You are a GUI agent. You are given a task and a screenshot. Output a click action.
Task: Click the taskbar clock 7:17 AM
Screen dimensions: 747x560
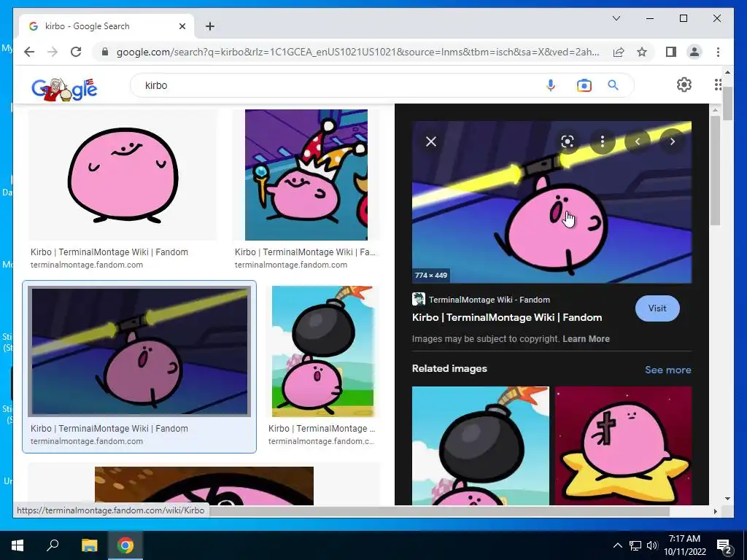pyautogui.click(x=684, y=539)
